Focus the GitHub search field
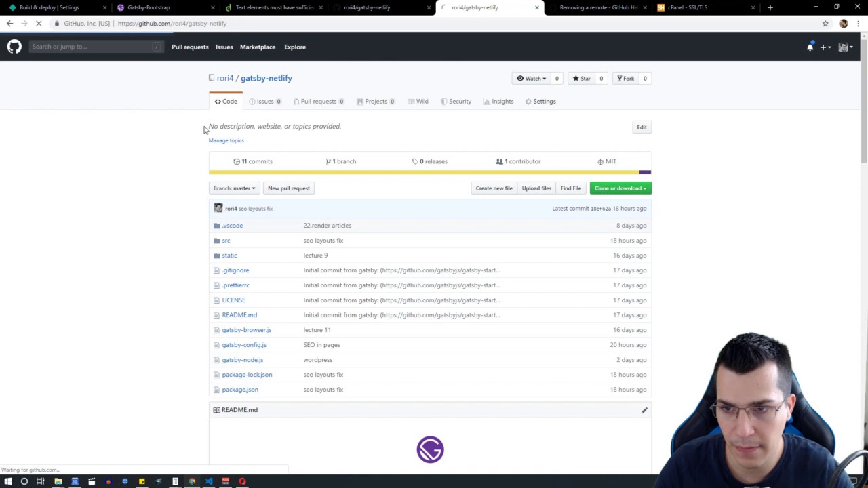Viewport: 868px width, 488px height. point(96,47)
